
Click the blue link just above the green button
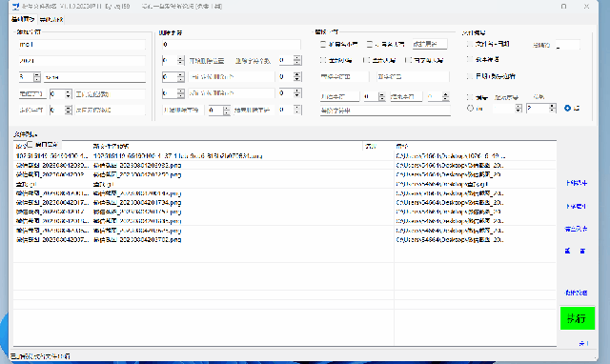pos(576,293)
